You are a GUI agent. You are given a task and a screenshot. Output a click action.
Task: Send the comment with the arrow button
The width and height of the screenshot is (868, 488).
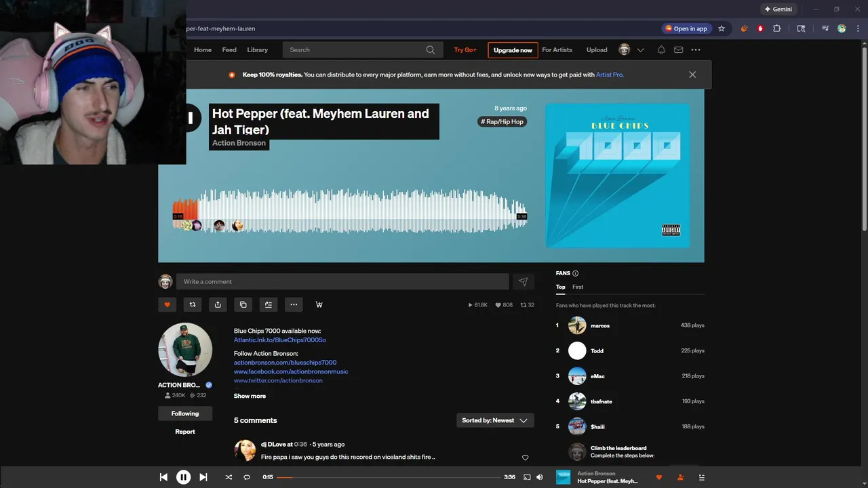coord(523,281)
